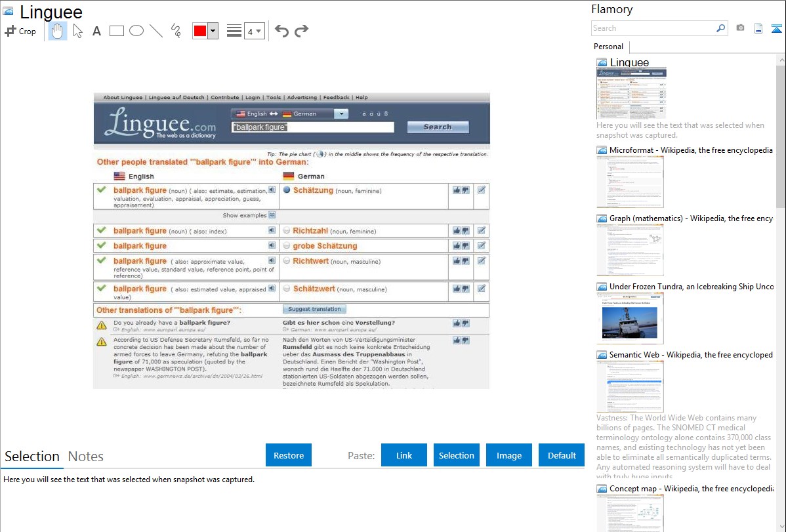The width and height of the screenshot is (786, 532).
Task: Open the Linguee snapshot thumbnail
Action: (x=631, y=94)
